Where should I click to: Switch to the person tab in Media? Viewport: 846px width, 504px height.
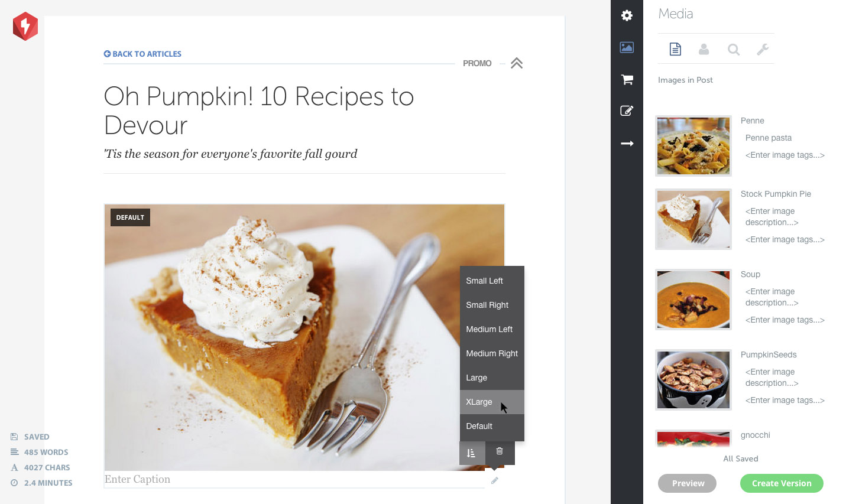704,49
